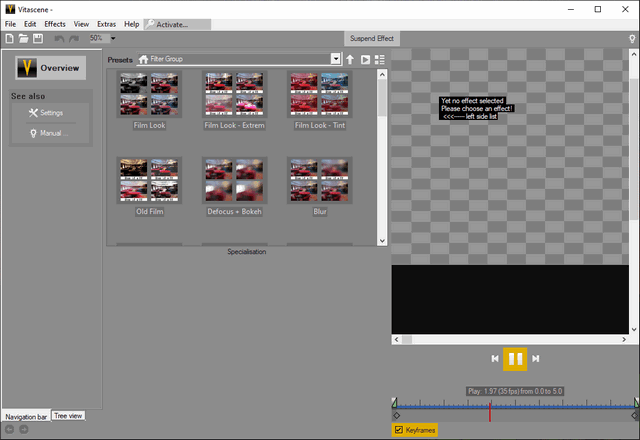Viewport: 640px width, 440px height.
Task: Skip to the next frame
Action: point(536,358)
